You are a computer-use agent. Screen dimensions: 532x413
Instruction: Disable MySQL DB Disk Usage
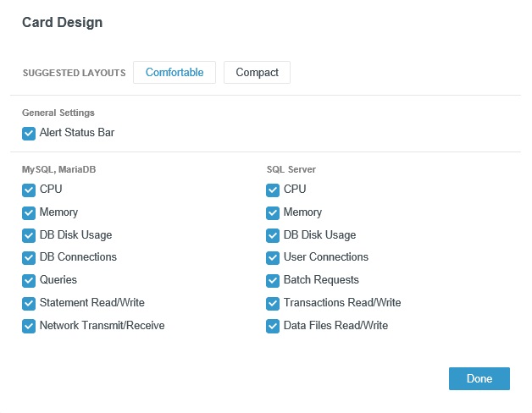29,235
